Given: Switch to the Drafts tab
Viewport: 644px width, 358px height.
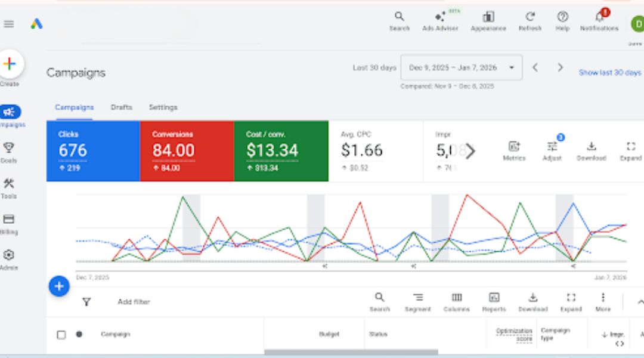Looking at the screenshot, I should click(x=121, y=107).
